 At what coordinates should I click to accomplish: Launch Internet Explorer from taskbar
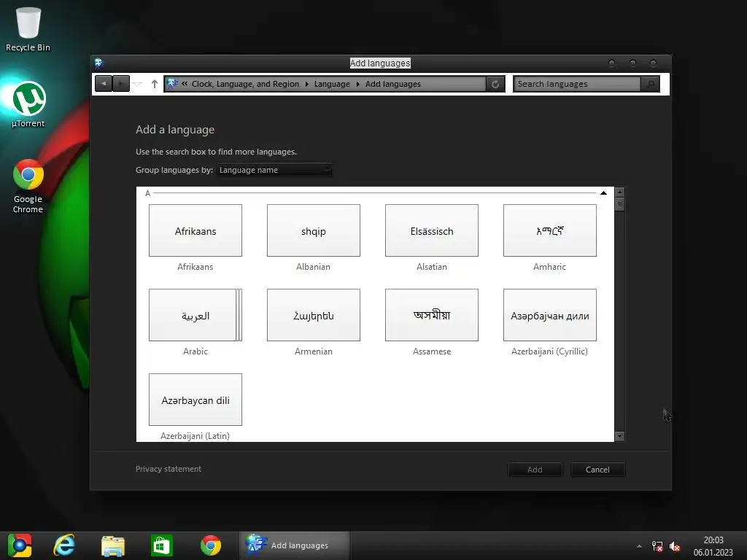(x=64, y=545)
